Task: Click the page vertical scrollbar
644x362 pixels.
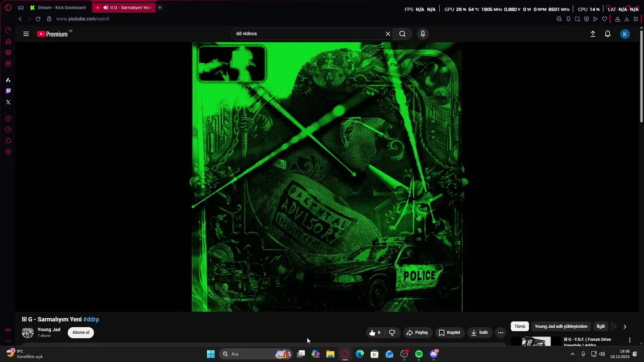Action: (641, 75)
